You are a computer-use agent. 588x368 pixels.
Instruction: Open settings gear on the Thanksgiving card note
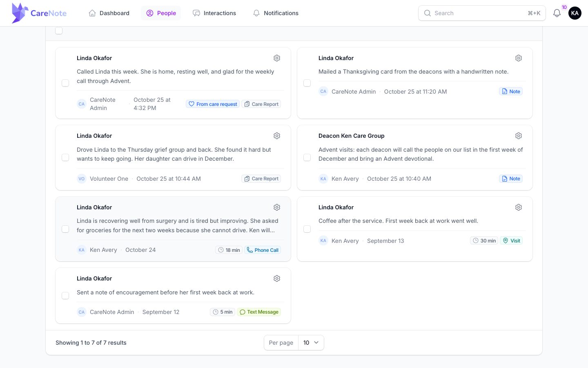click(x=519, y=58)
